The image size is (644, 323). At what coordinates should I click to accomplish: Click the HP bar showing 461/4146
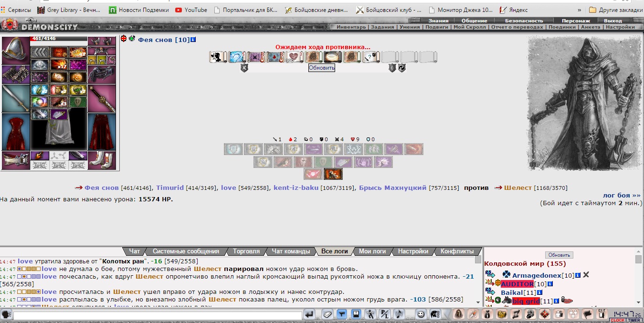click(59, 39)
